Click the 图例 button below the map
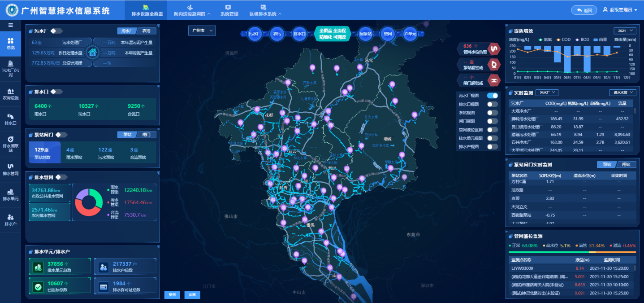Viewport: 644px width, 303px height. [x=172, y=295]
